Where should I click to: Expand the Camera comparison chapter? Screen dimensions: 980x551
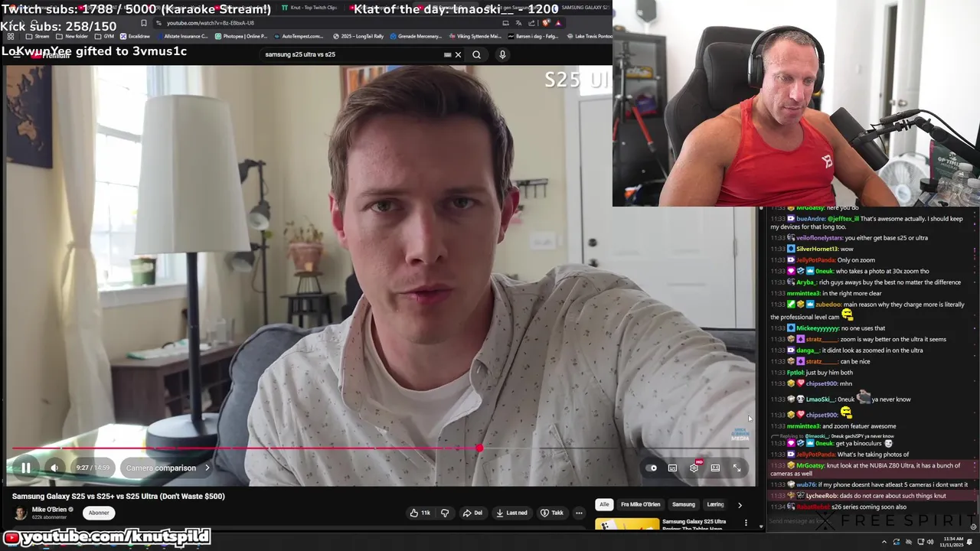pos(168,468)
